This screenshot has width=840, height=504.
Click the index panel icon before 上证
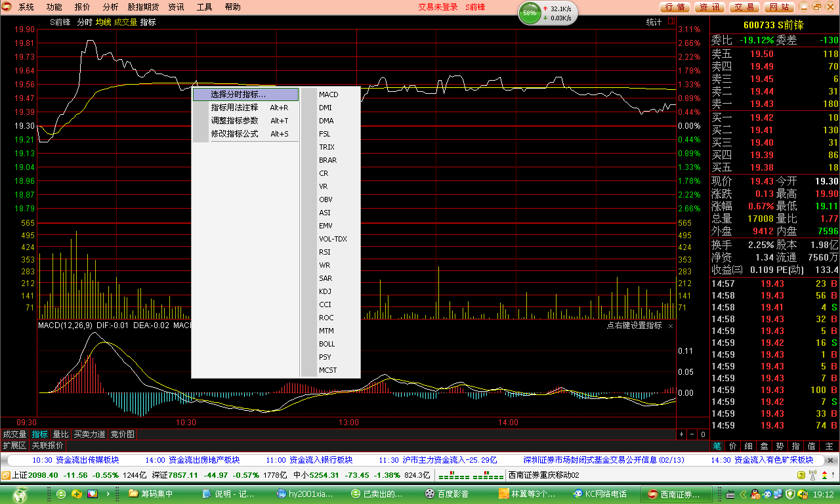click(x=6, y=475)
